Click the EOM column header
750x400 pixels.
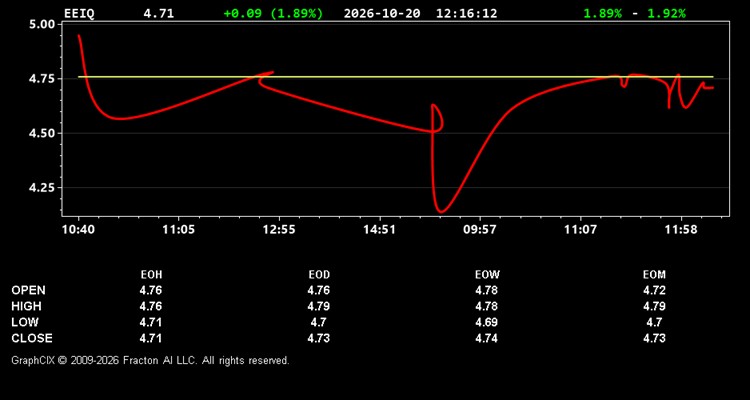tap(654, 275)
